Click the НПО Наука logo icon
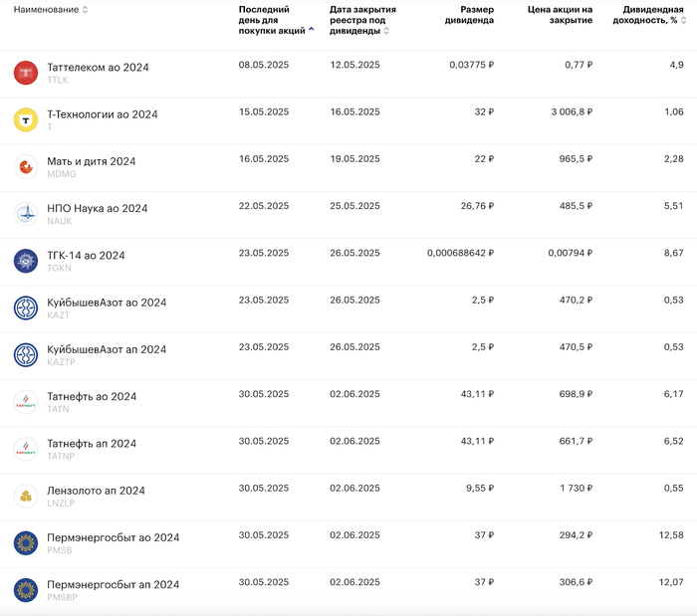The image size is (697, 616). point(25,214)
